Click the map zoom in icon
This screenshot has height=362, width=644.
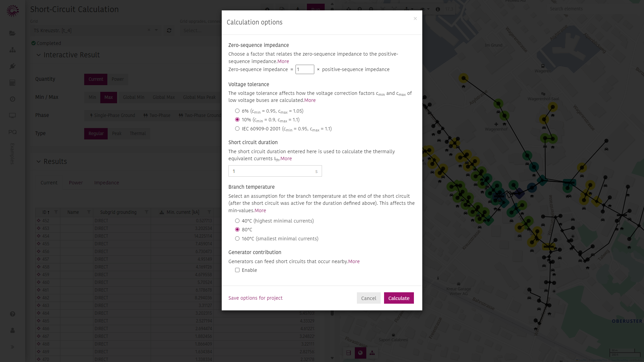tap(371, 9)
